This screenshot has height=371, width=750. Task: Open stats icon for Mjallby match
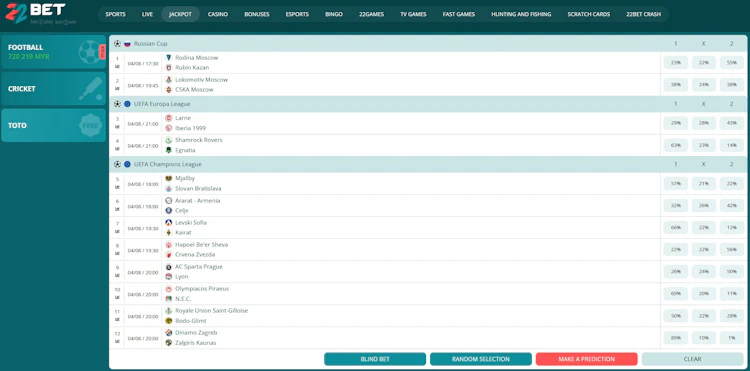click(117, 187)
